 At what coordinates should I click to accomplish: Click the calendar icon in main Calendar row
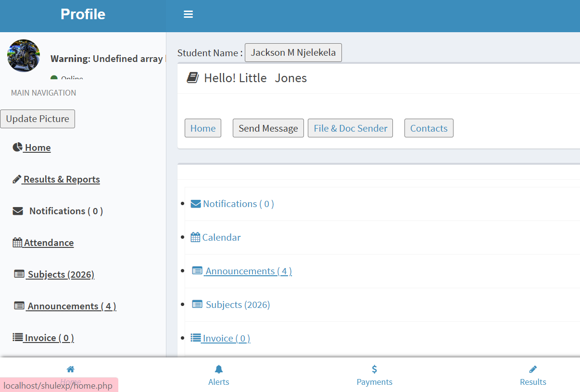tap(195, 237)
